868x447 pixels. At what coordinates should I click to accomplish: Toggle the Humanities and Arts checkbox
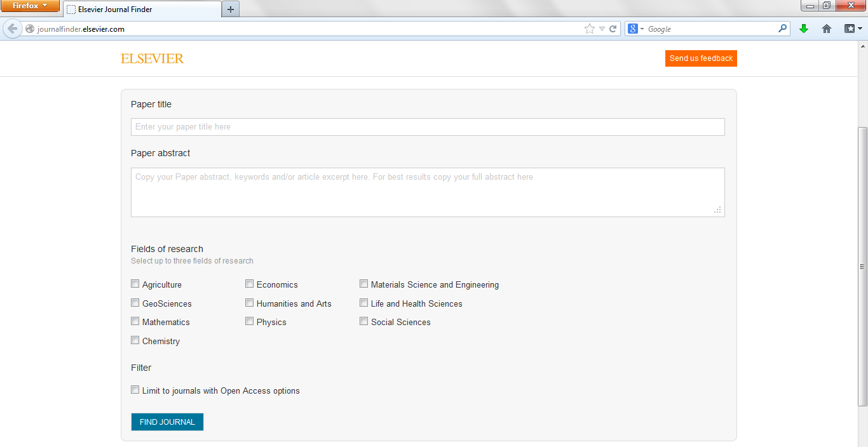point(250,303)
